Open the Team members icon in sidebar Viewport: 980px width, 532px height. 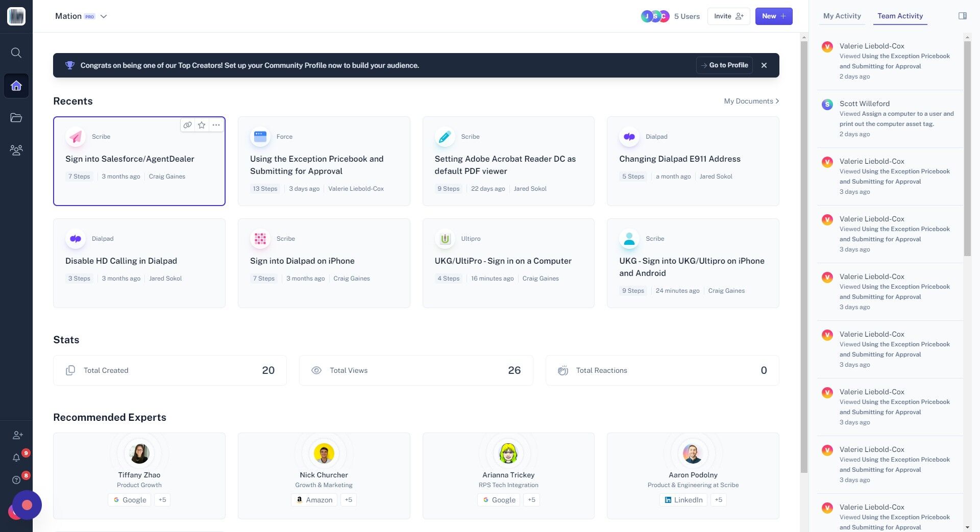16,150
